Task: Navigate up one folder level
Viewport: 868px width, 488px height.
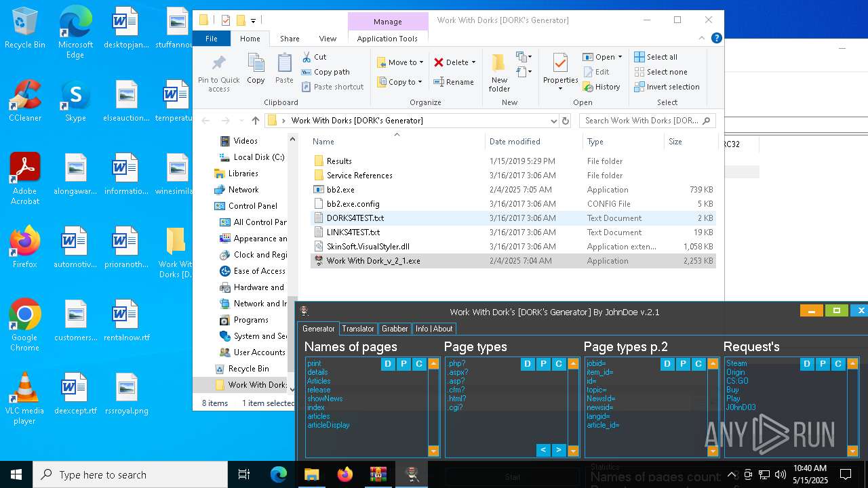Action: 255,121
